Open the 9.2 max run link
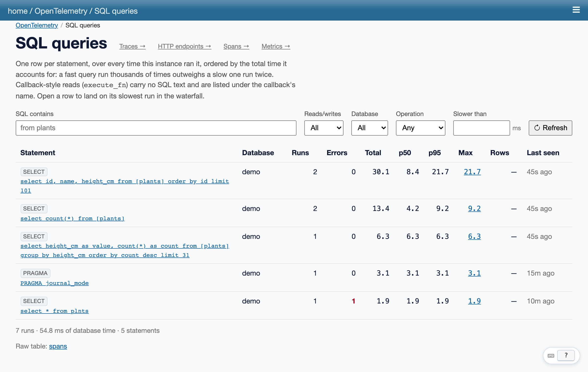The image size is (588, 372). [474, 209]
